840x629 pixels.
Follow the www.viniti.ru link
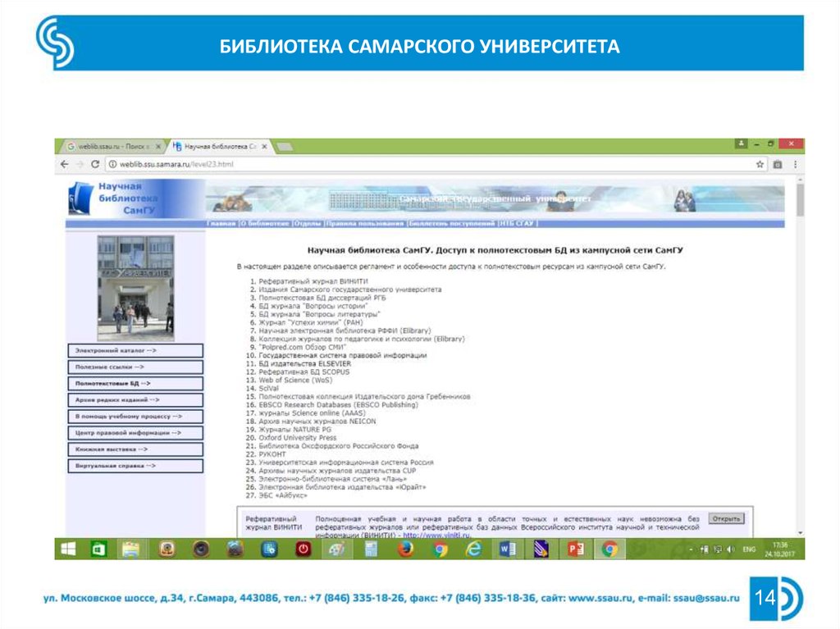pos(437,536)
